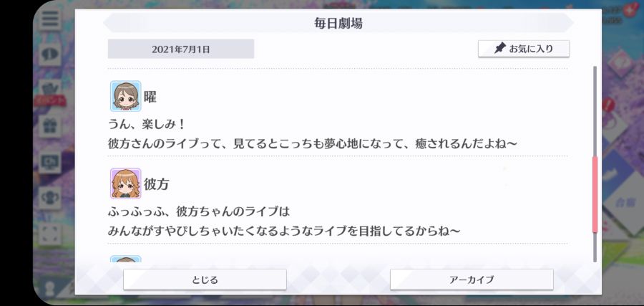
Task: Add to favorites with the お気に入り button
Action: [524, 49]
